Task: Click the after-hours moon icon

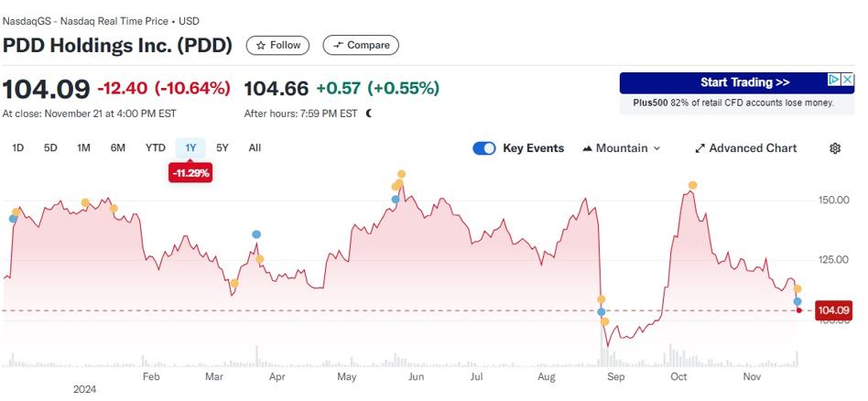Action: (x=369, y=114)
